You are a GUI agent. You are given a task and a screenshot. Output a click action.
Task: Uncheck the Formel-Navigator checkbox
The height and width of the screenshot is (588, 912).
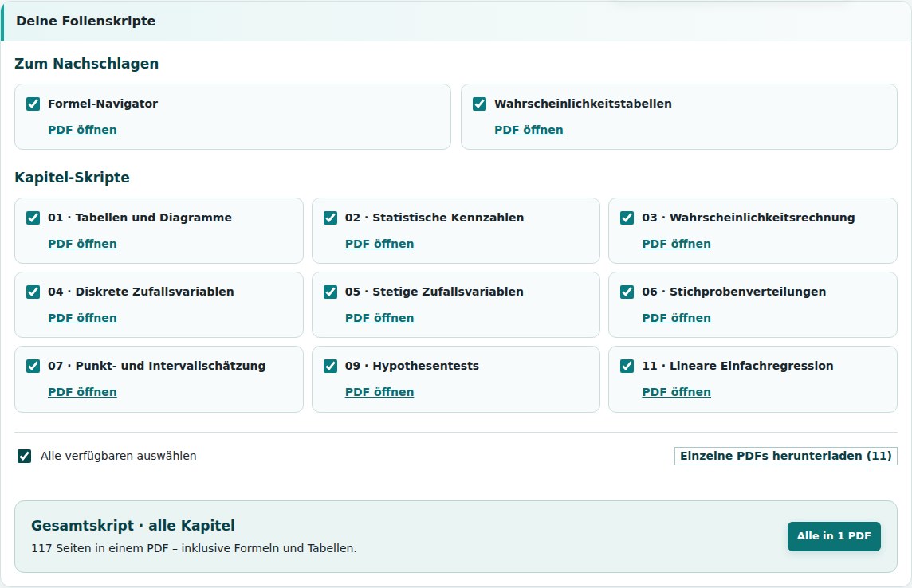pyautogui.click(x=33, y=104)
